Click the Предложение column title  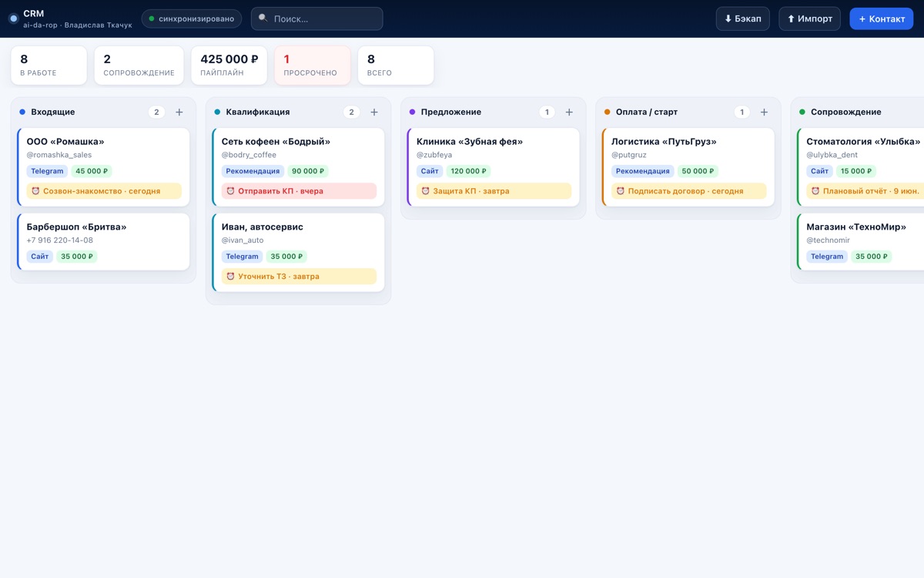point(451,113)
